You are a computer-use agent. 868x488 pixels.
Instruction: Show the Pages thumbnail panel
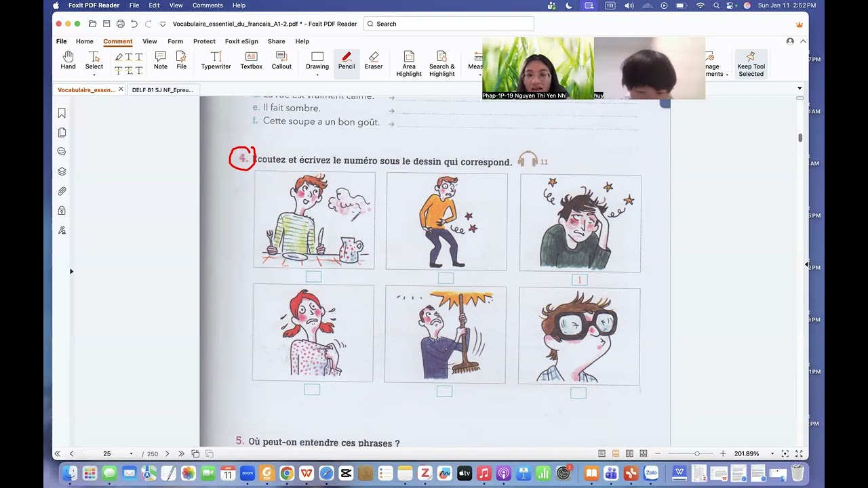[62, 133]
